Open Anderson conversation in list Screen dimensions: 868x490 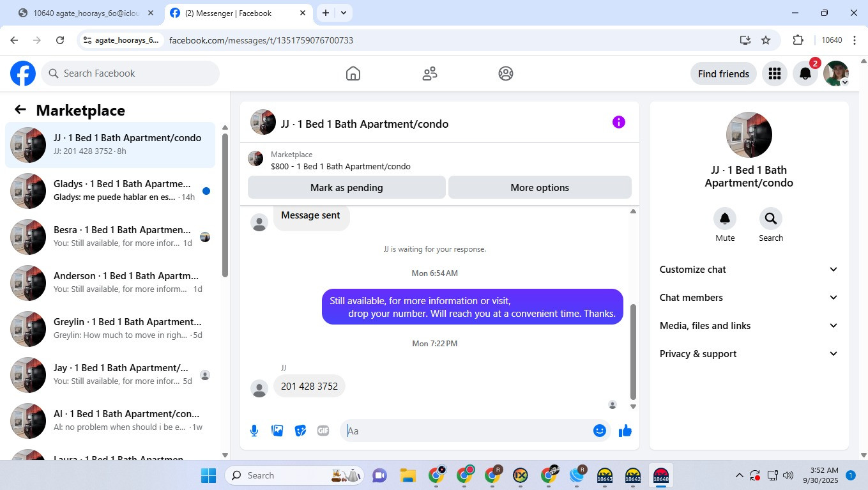110,283
